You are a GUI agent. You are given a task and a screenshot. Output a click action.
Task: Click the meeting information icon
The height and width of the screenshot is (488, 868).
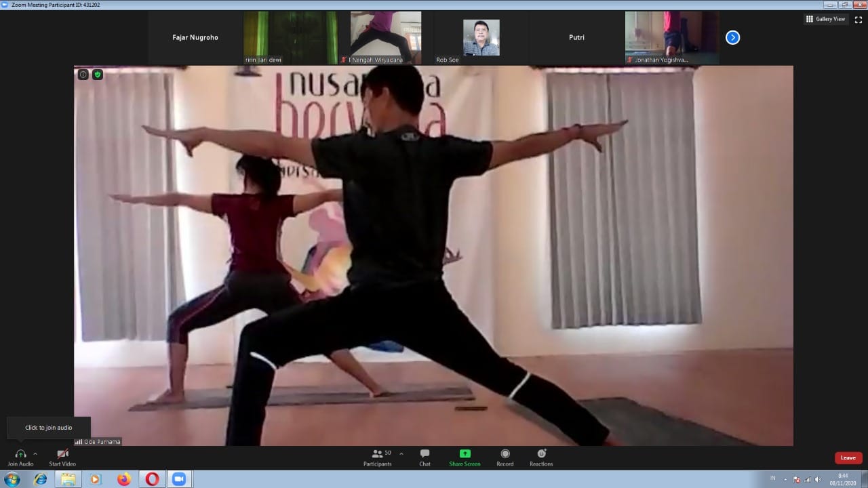coord(83,75)
